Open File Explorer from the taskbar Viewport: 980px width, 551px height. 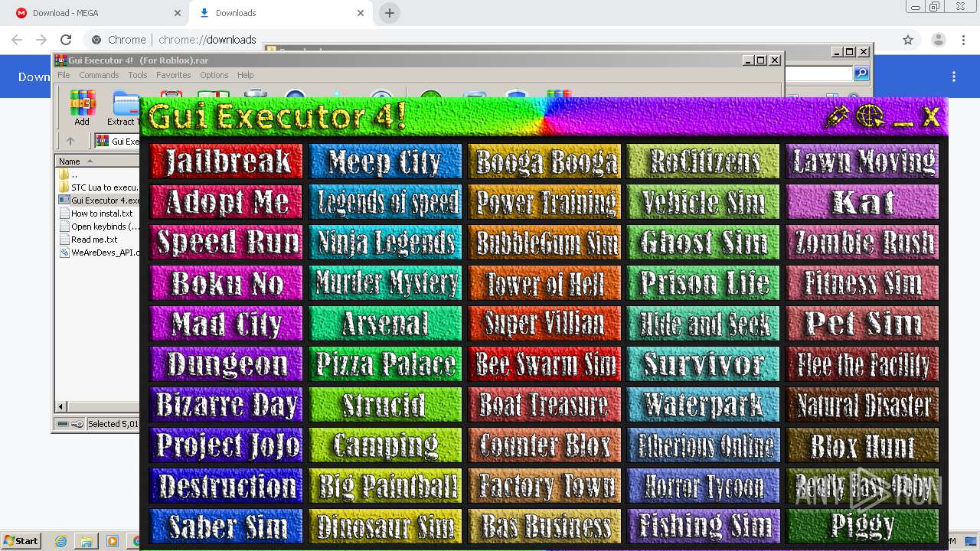[x=87, y=541]
